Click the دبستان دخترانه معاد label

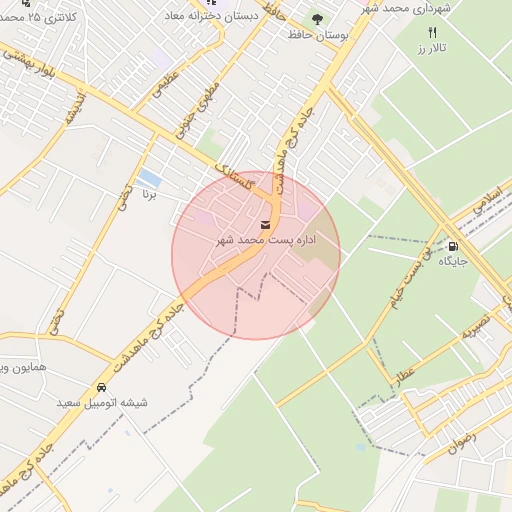(x=211, y=16)
